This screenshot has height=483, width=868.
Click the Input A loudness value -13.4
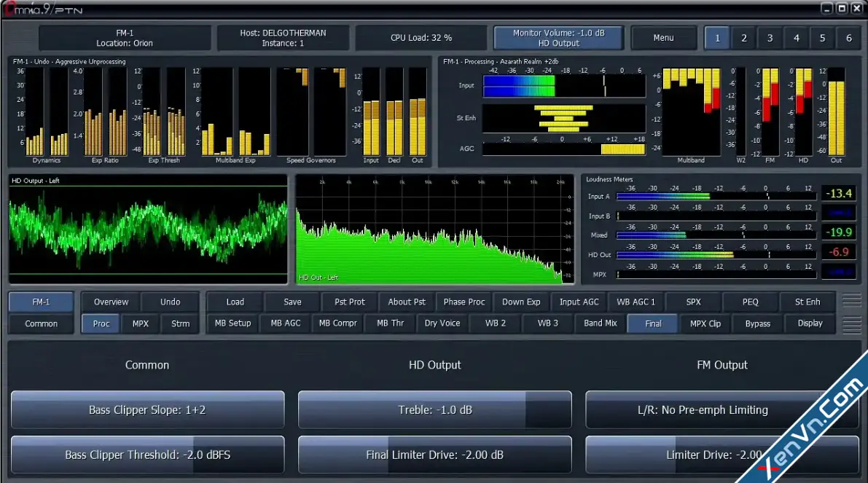tap(838, 194)
